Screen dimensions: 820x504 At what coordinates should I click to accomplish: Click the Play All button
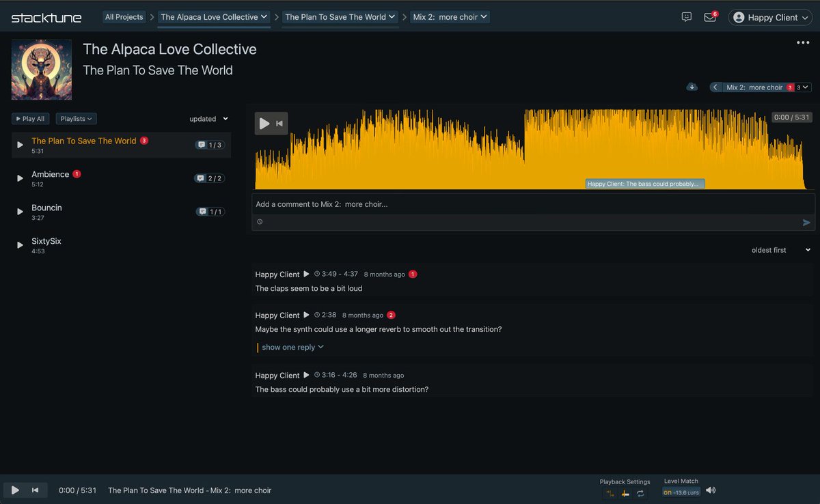[30, 118]
